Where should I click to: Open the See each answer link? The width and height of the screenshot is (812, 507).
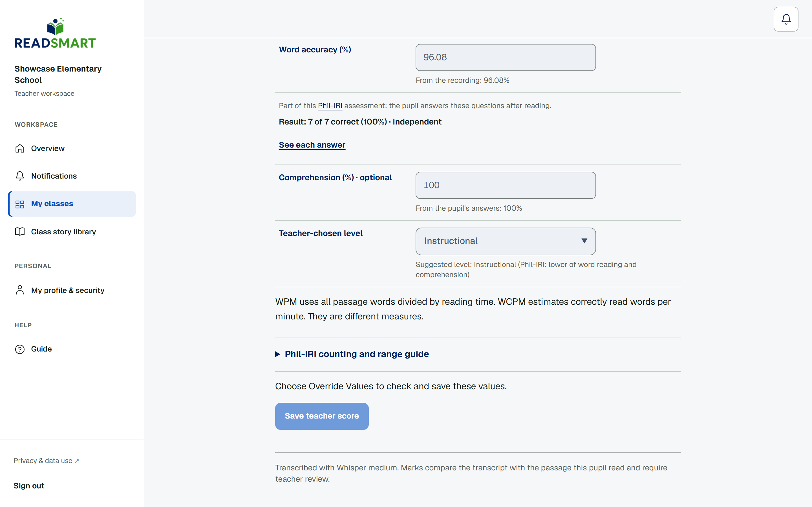coord(312,145)
